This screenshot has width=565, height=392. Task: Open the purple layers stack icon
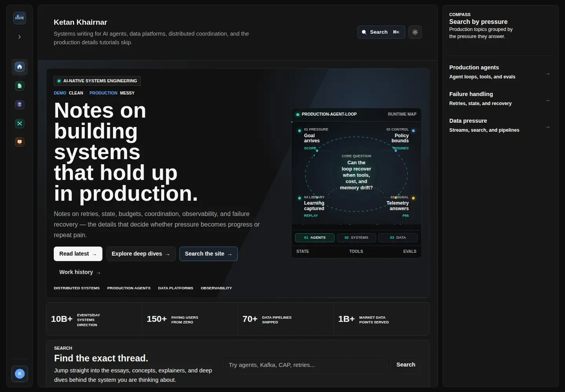coord(20,105)
